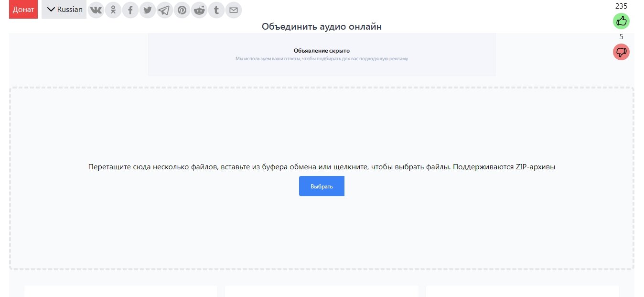644x297 pixels.
Task: Click the Pinterest share icon
Action: [182, 10]
